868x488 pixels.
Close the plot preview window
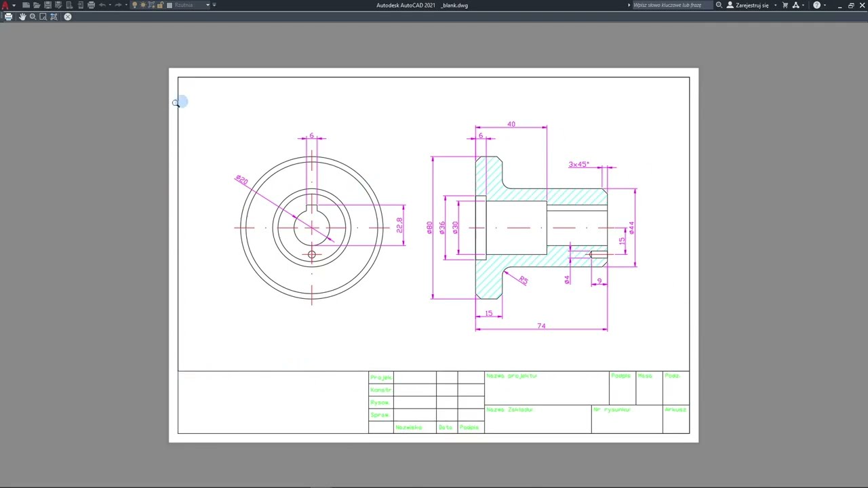pos(68,16)
